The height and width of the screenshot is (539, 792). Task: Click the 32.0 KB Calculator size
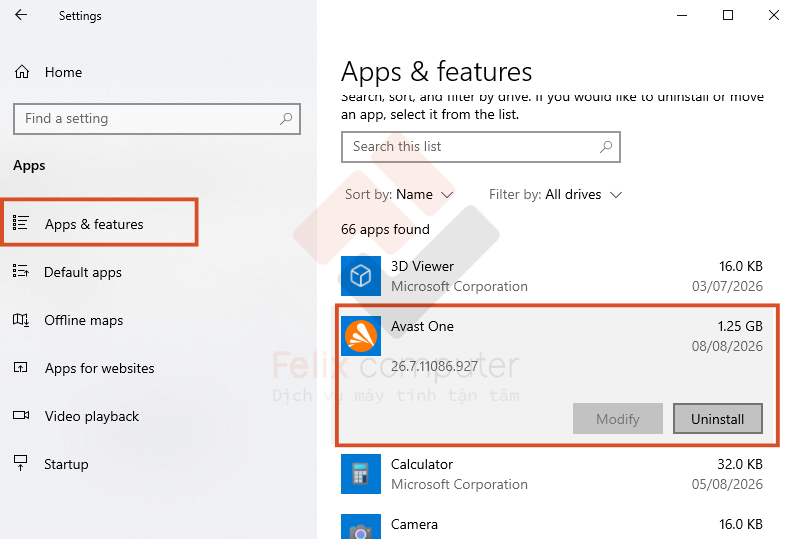[740, 464]
